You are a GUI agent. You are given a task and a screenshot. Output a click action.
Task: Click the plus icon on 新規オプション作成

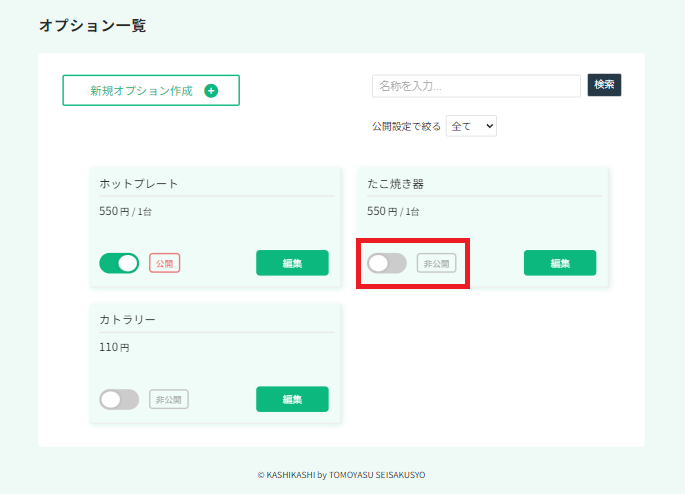click(x=211, y=90)
